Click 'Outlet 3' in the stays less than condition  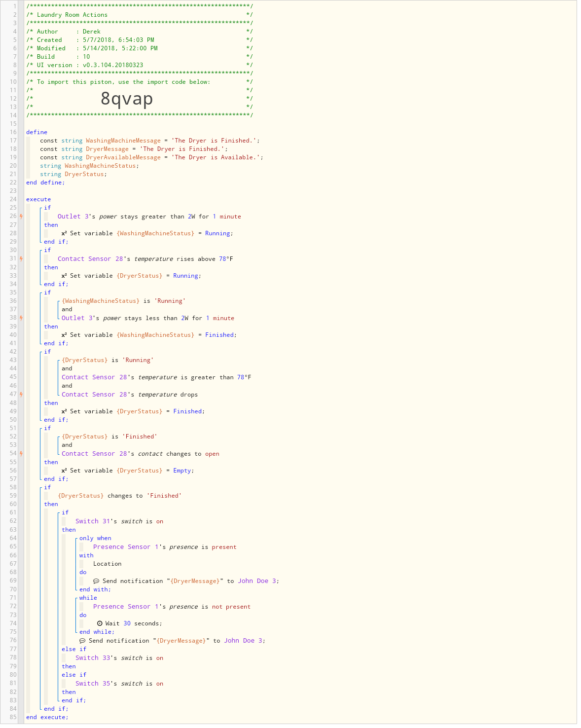77,318
